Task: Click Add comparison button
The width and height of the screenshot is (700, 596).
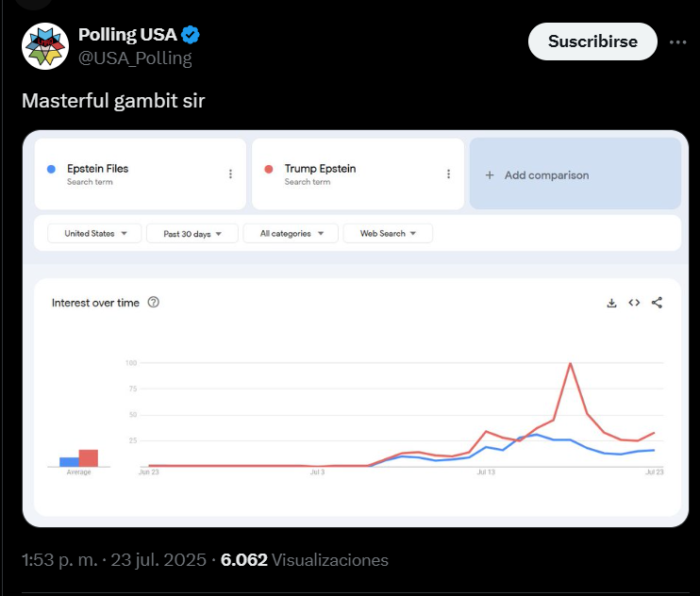Action: click(575, 174)
